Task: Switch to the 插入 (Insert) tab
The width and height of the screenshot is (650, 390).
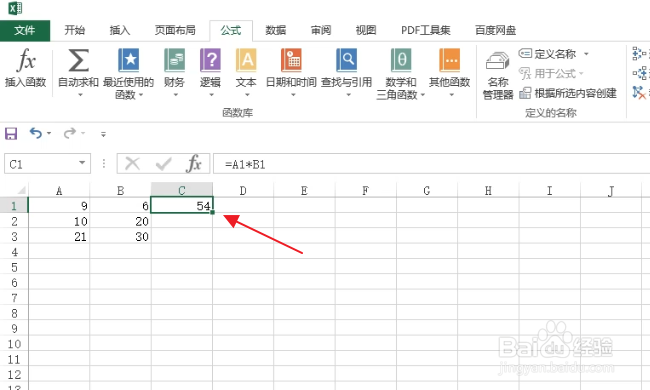Action: 120,30
